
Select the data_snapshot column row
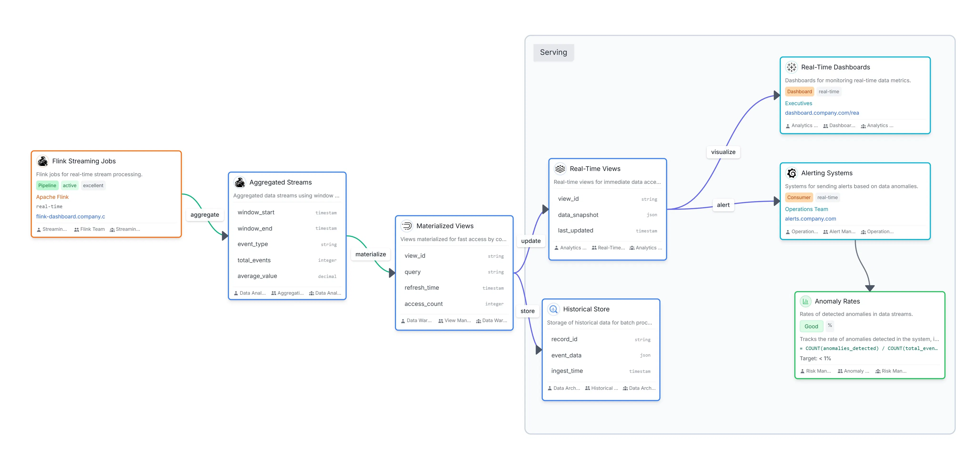click(608, 215)
